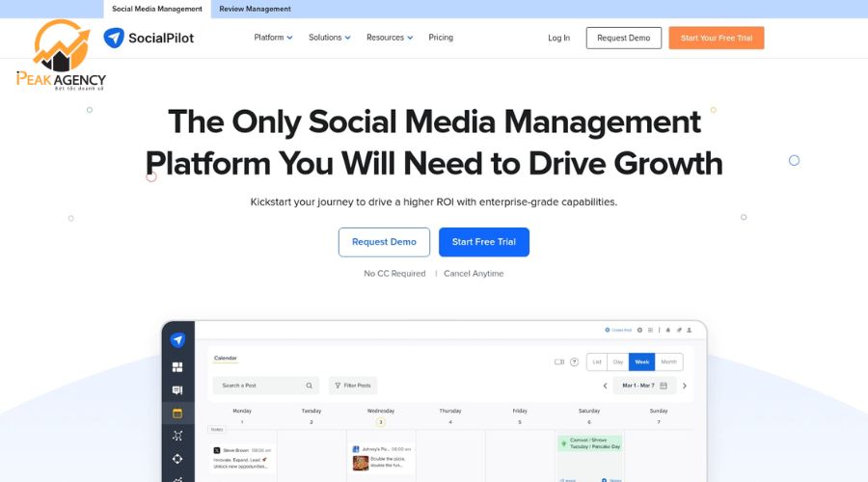Screen dimensions: 868x482
Task: Click the help question mark icon
Action: (574, 361)
